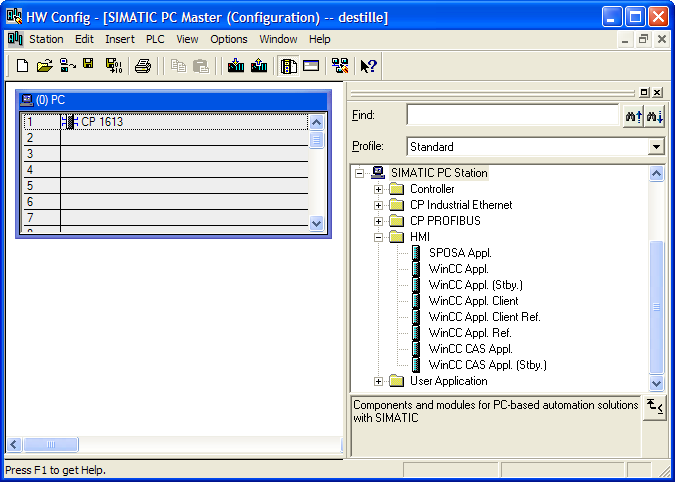Select WinCC CAS Appl. (Stby.) entry
Screen dimensions: 675x482
488,365
